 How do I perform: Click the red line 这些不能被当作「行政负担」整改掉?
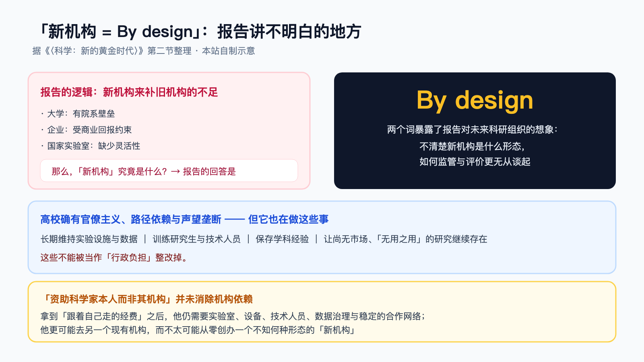pos(114,257)
